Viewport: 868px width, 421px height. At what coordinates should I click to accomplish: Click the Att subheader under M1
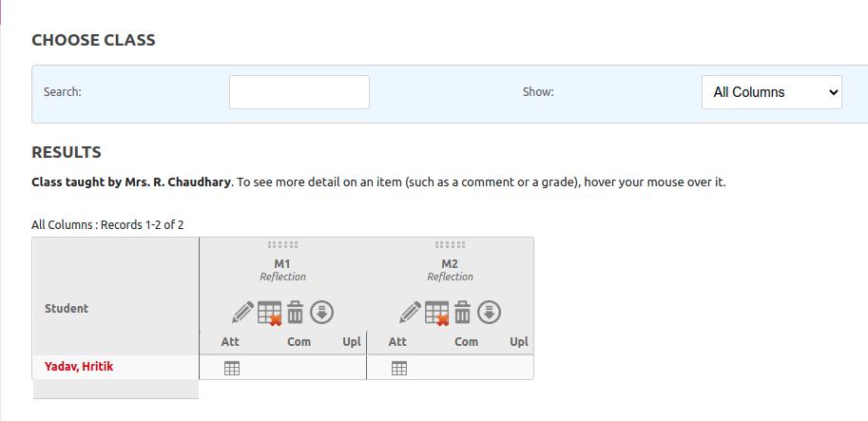click(x=230, y=342)
